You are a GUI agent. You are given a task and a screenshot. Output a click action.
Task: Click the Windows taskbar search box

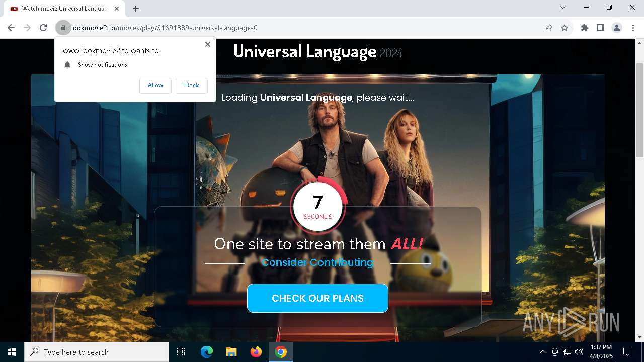tap(97, 352)
